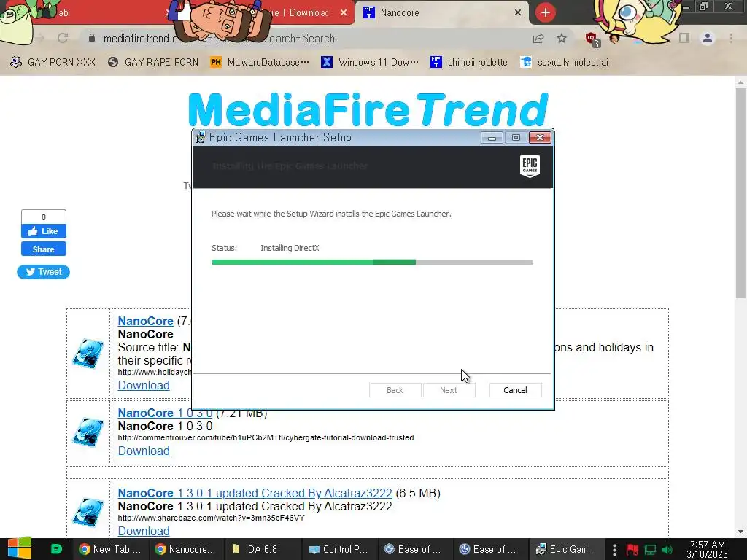Click the disk icon beside NanoCore 1 3 0 1

[88, 512]
